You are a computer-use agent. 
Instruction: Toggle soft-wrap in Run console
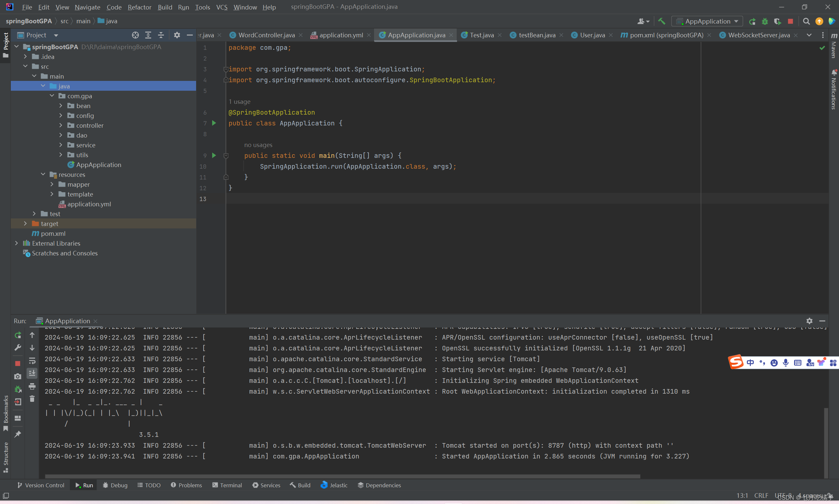(x=32, y=360)
